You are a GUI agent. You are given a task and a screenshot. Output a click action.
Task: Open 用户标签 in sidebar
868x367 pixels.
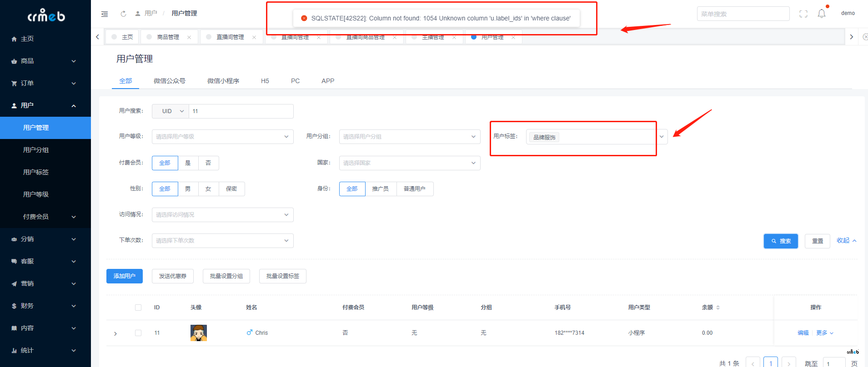point(45,172)
